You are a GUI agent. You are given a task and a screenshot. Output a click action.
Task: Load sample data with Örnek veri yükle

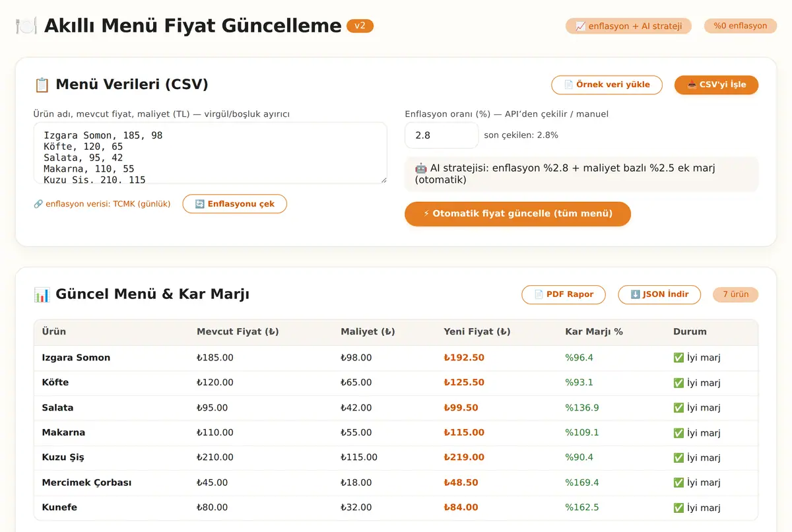(x=607, y=84)
